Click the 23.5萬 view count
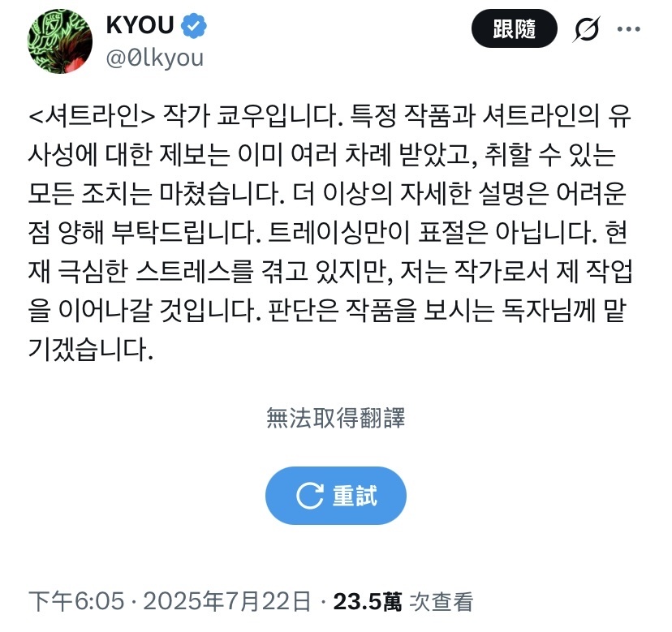 [368, 601]
